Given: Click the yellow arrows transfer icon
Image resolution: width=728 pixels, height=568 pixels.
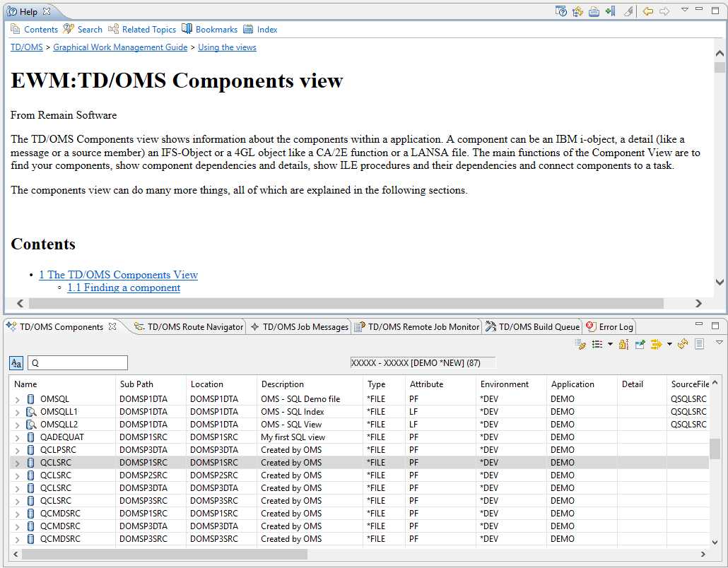Looking at the screenshot, I should click(656, 344).
